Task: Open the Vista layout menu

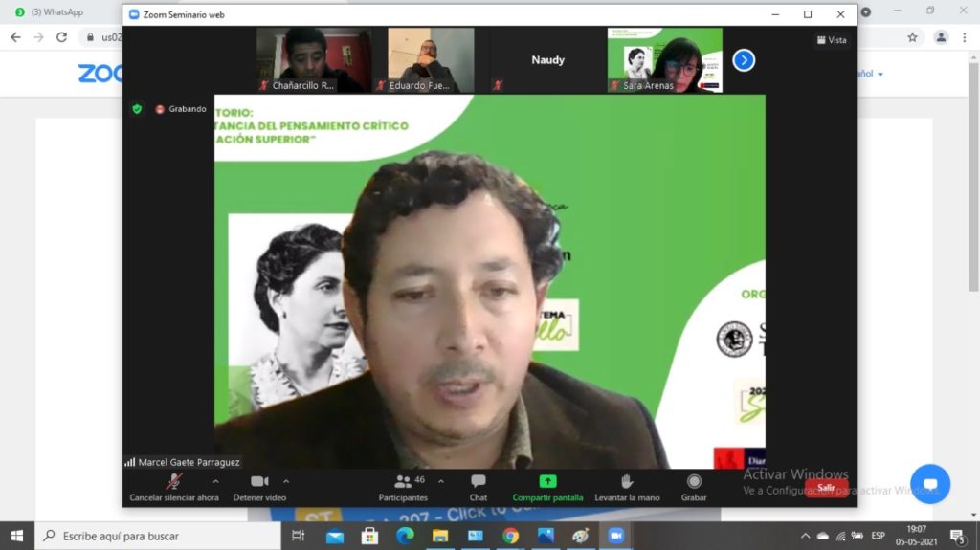Action: tap(831, 40)
